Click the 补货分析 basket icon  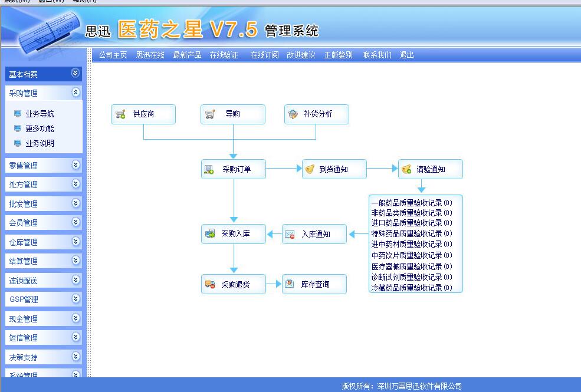(x=293, y=114)
